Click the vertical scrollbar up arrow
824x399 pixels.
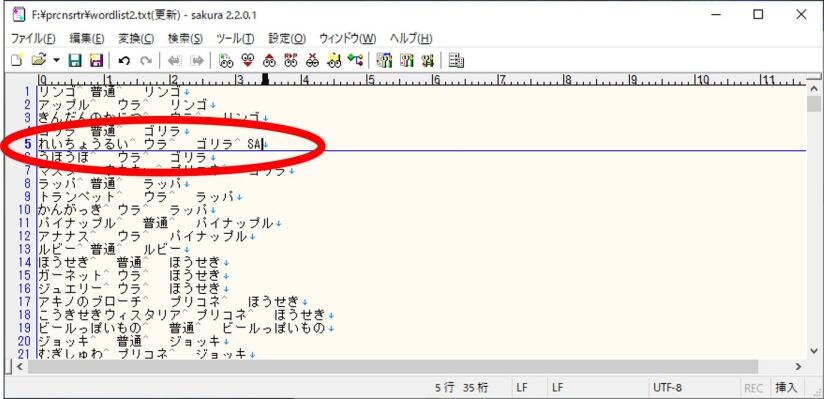pos(813,89)
